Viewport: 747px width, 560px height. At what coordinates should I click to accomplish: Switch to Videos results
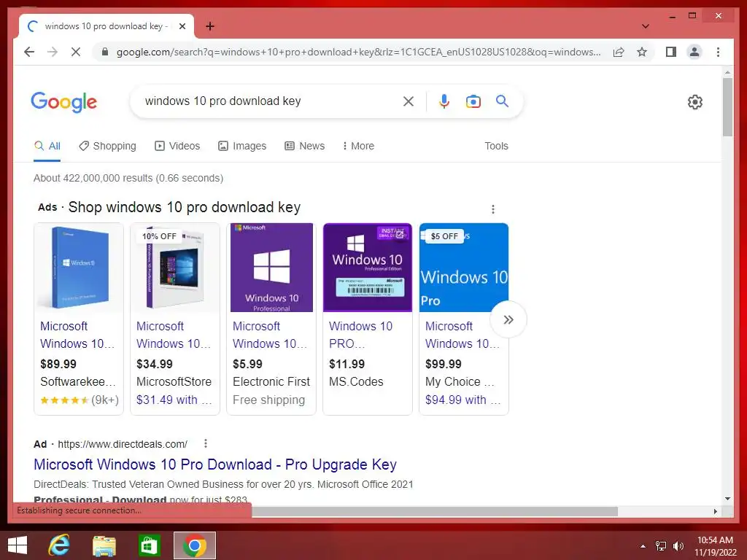click(177, 146)
